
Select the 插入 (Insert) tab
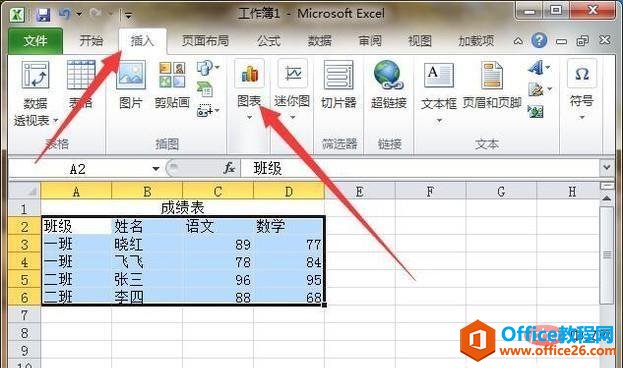click(x=142, y=41)
